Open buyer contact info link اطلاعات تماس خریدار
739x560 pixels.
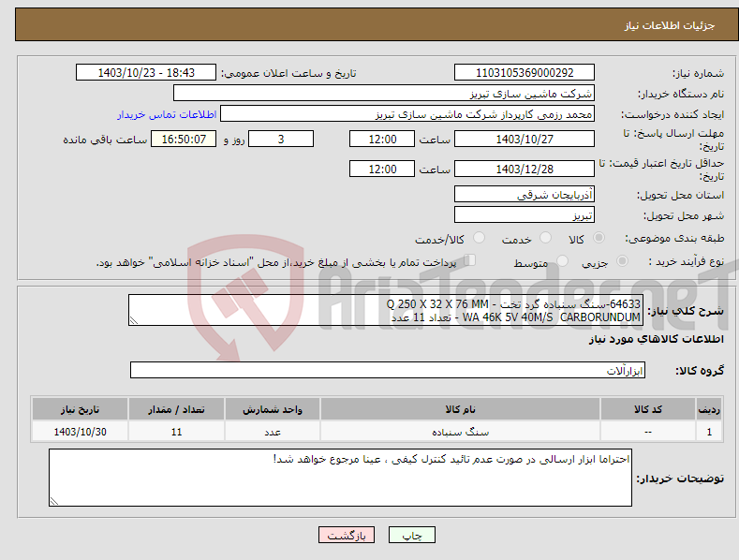[167, 114]
